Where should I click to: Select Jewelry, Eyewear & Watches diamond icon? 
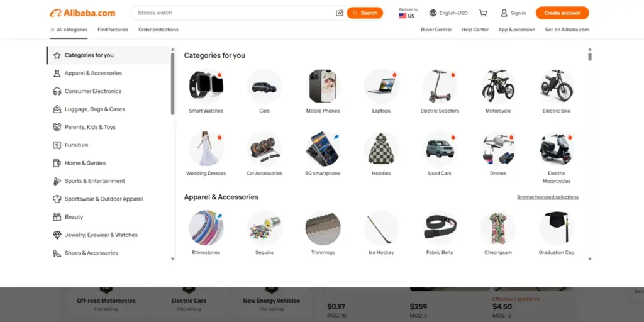click(57, 235)
